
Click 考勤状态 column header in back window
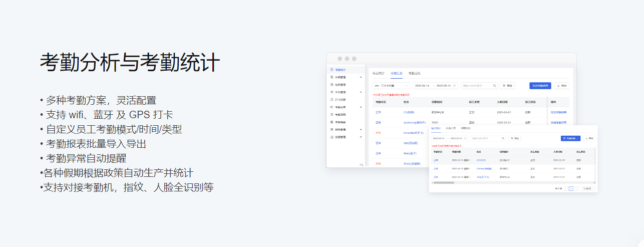[x=381, y=102]
